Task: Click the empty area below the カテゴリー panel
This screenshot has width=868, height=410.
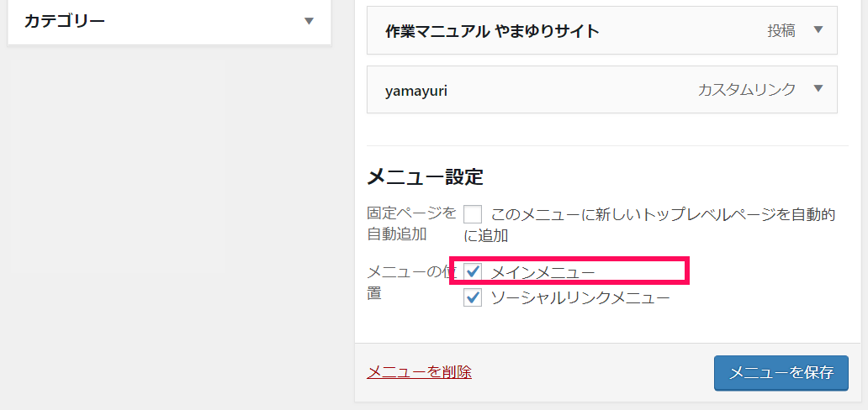Action: (169, 166)
